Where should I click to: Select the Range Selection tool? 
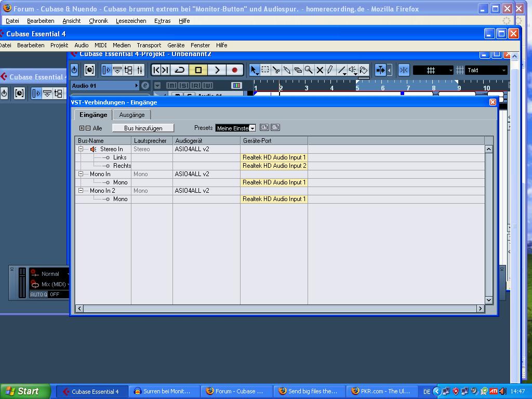coord(265,70)
